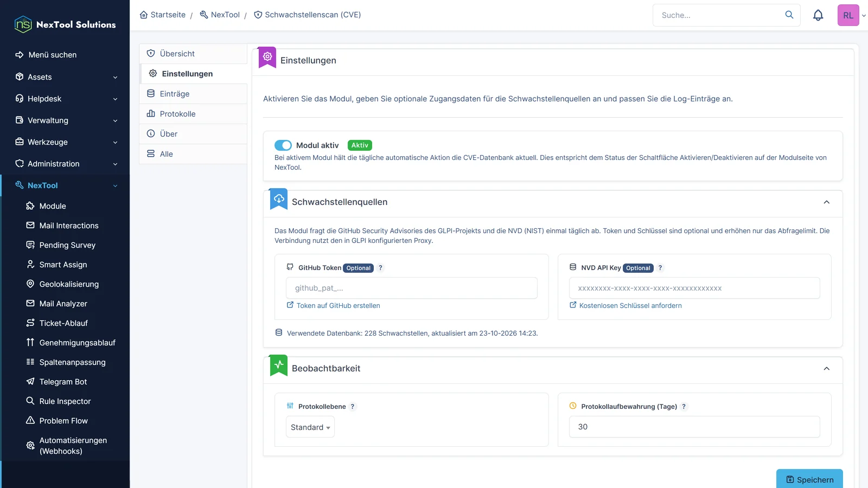Open Ticket-Ablauf in sidebar
The height and width of the screenshot is (488, 868).
coord(63,323)
